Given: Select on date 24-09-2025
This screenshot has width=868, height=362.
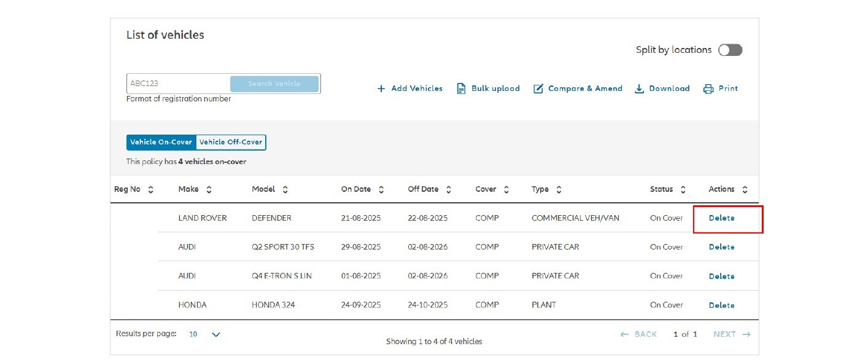Looking at the screenshot, I should tap(361, 305).
